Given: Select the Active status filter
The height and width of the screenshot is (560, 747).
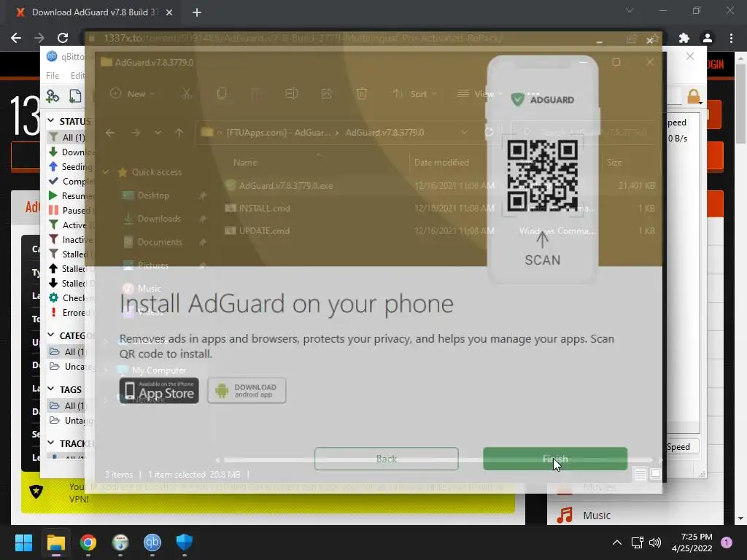Looking at the screenshot, I should pos(69,225).
